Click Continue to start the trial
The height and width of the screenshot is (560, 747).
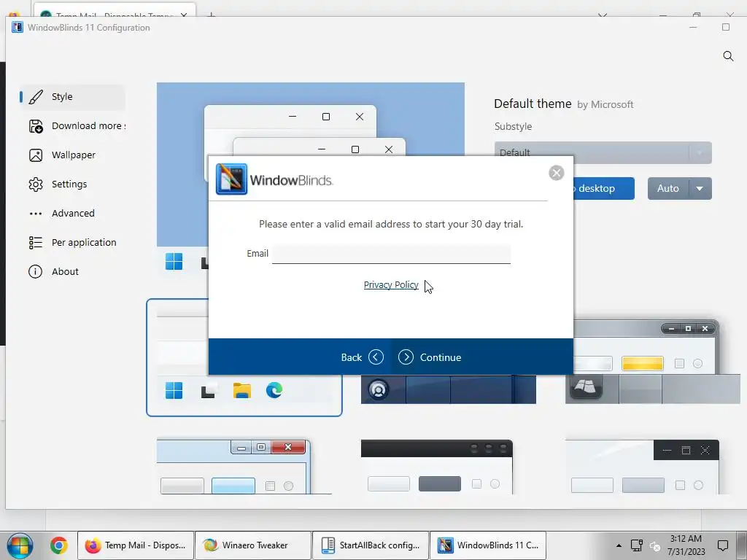coord(430,357)
